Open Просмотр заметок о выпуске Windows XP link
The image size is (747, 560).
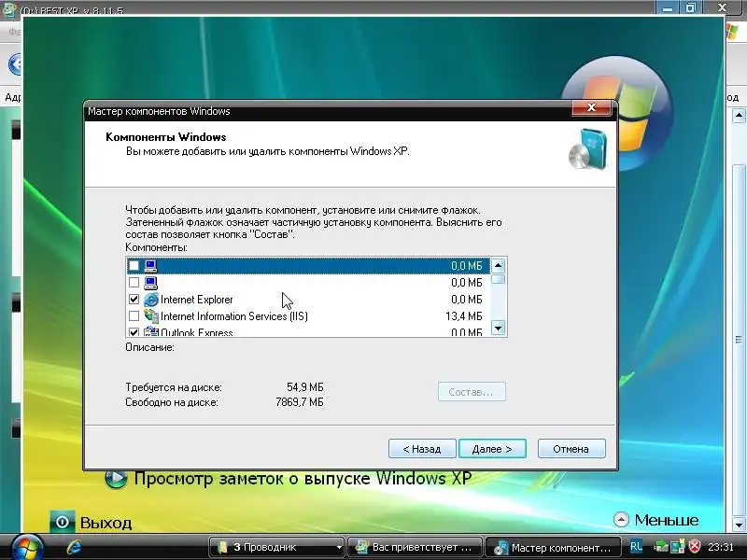point(303,478)
